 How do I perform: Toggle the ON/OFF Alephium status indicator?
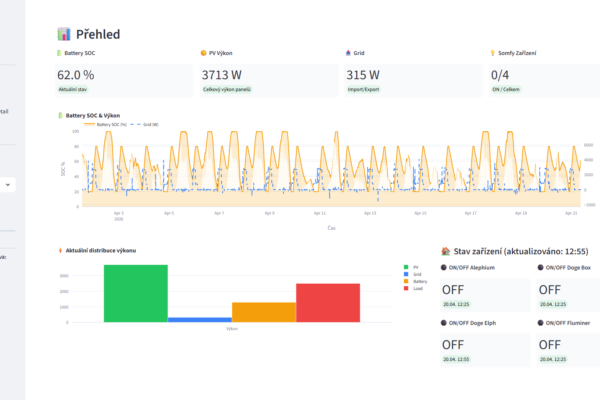tap(443, 268)
